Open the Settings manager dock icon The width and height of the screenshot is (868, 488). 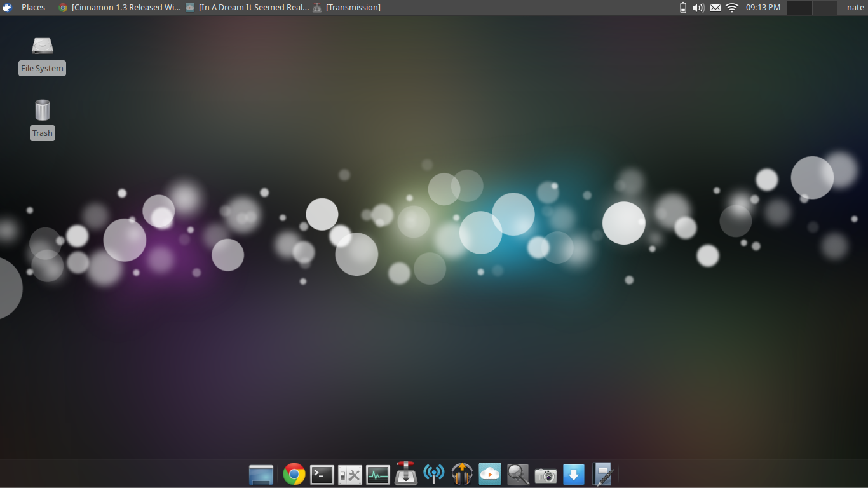pos(350,475)
